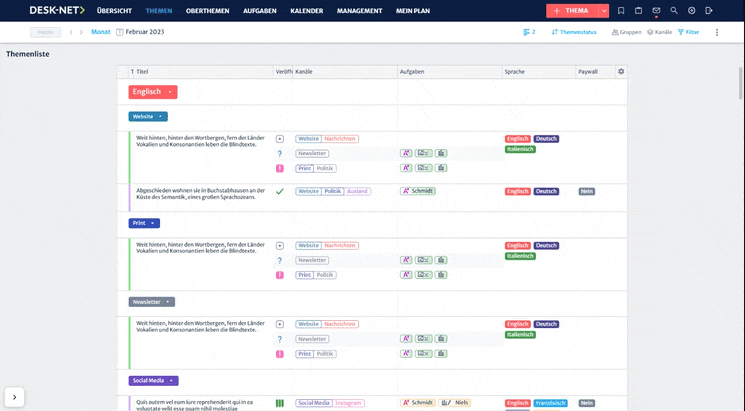Open chart task icon, Newsletter row, Print group
The width and height of the screenshot is (745, 411).
[x=440, y=260]
